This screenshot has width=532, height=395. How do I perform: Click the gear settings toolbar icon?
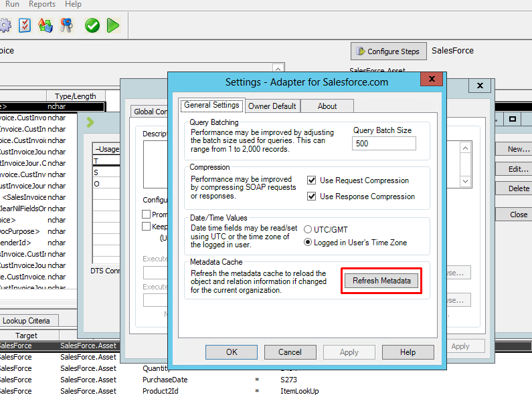pyautogui.click(x=5, y=25)
